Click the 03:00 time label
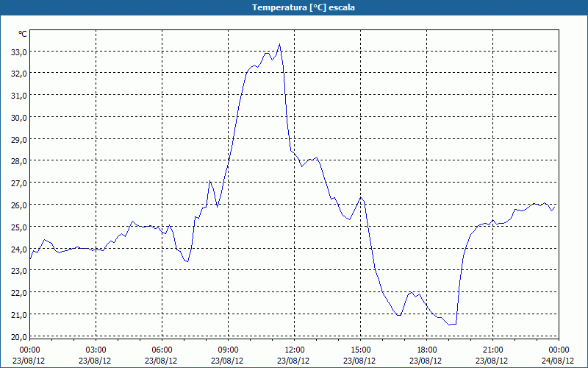The width and height of the screenshot is (588, 368). [96, 350]
